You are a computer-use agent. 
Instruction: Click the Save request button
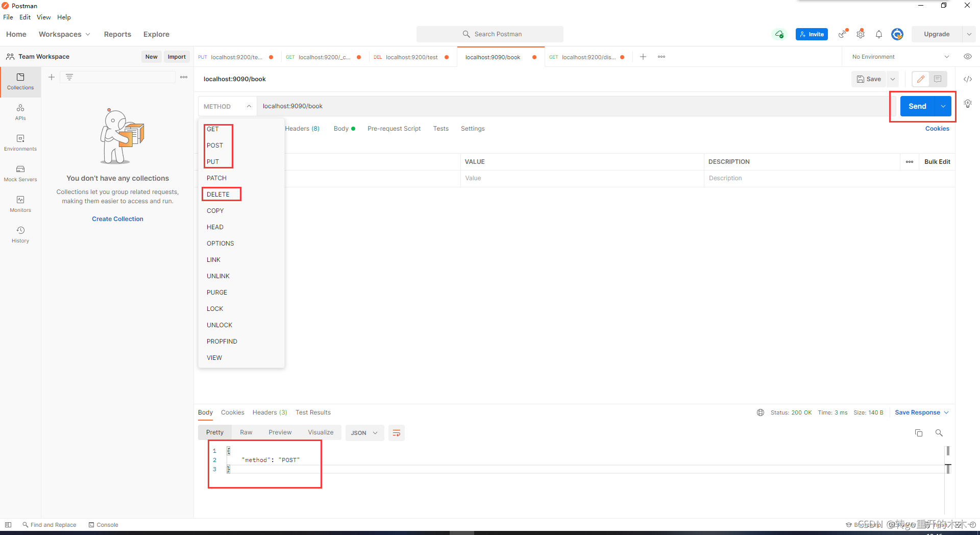(x=869, y=79)
